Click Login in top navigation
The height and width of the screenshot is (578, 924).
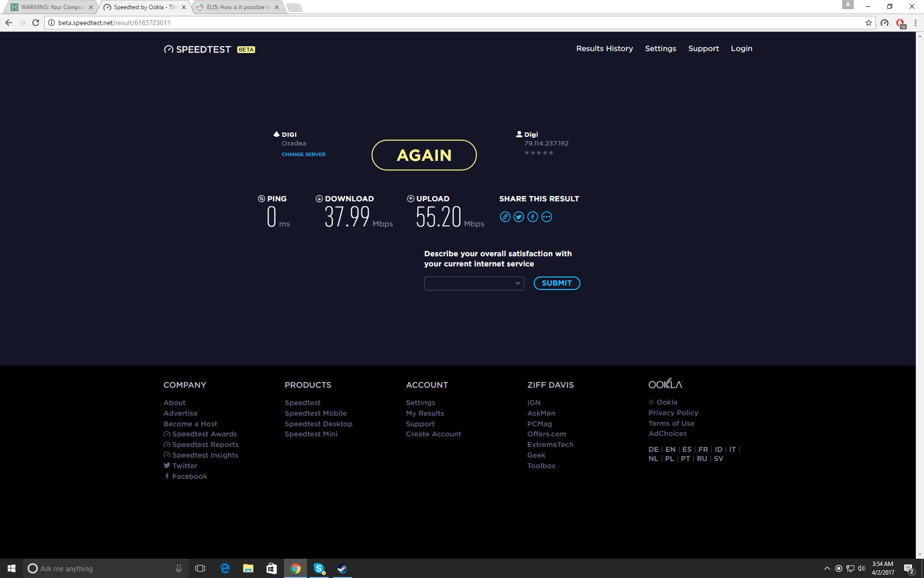tap(741, 49)
